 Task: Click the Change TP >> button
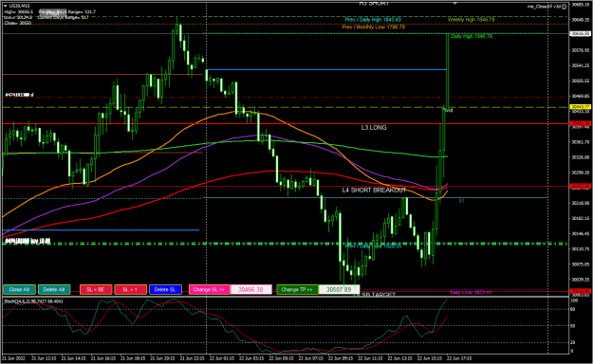coord(297,289)
